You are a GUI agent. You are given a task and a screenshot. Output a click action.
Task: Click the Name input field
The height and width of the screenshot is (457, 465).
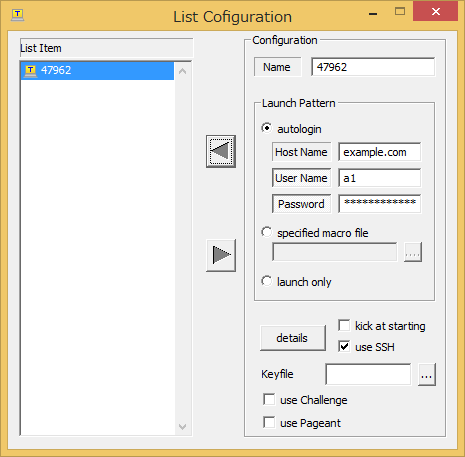tap(373, 67)
